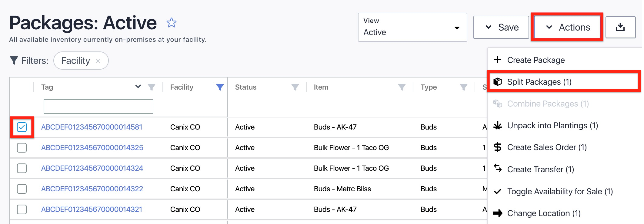Open the Tag column filter icon
The width and height of the screenshot is (644, 224).
(152, 87)
